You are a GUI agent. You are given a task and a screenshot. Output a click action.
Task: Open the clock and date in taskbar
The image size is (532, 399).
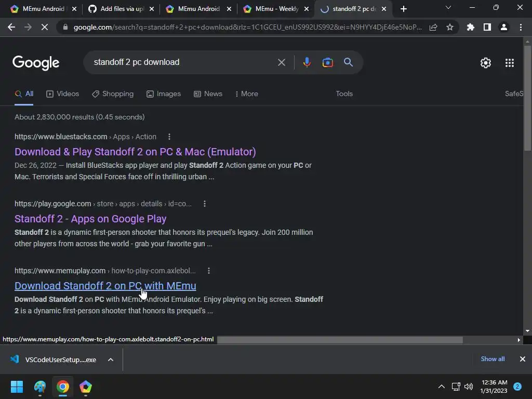tap(494, 387)
